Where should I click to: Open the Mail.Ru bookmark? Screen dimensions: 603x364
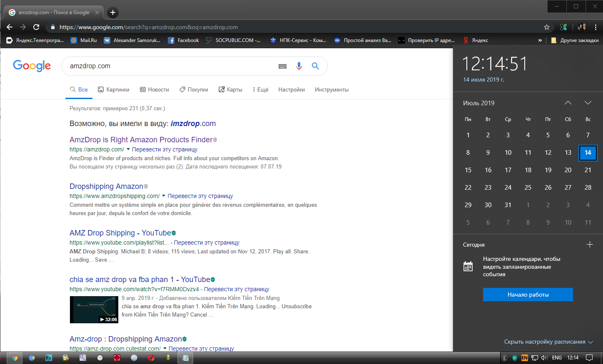coord(84,40)
